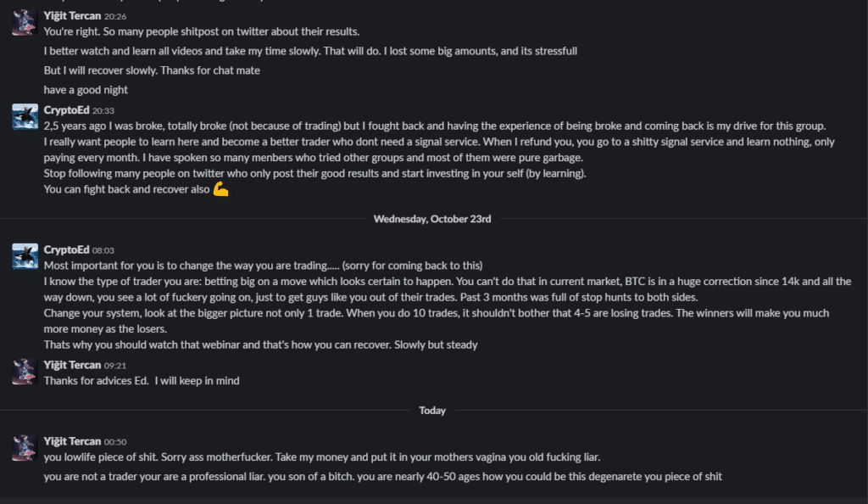Image resolution: width=868 pixels, height=504 pixels.
Task: Select the CryptoEd name at 08:03
Action: tap(66, 249)
